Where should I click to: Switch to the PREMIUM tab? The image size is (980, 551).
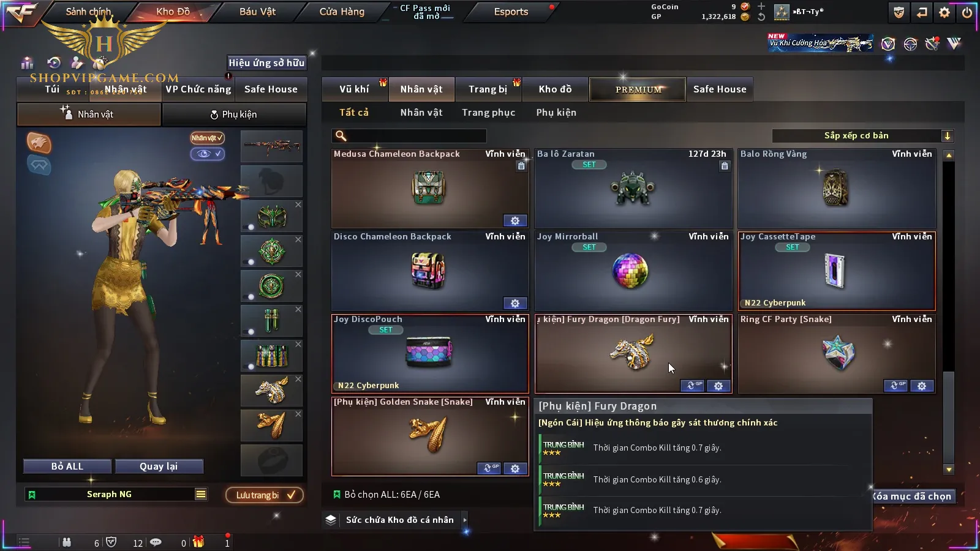(x=638, y=89)
